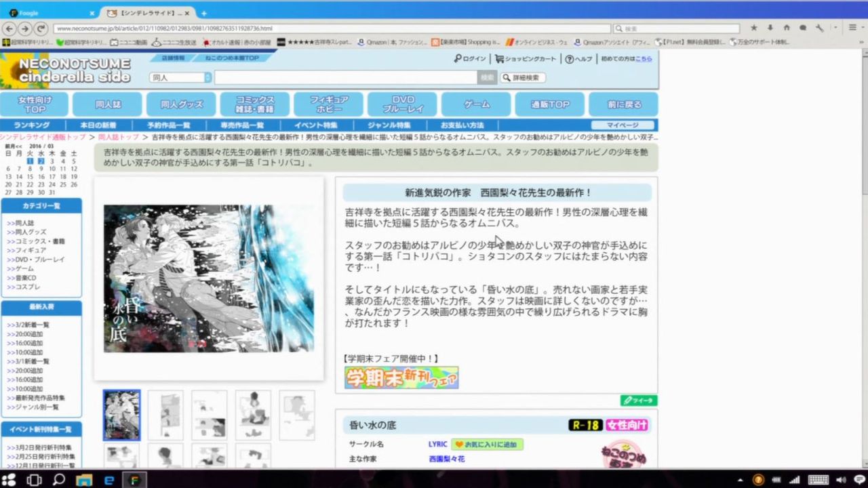Open the DVDブルーレイ navigation button
868x488 pixels.
click(403, 104)
